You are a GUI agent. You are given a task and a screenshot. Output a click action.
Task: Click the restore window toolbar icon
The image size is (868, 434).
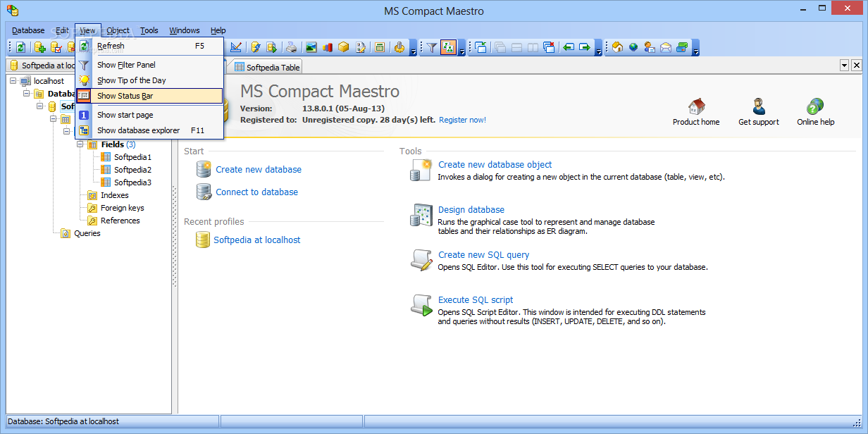click(480, 47)
